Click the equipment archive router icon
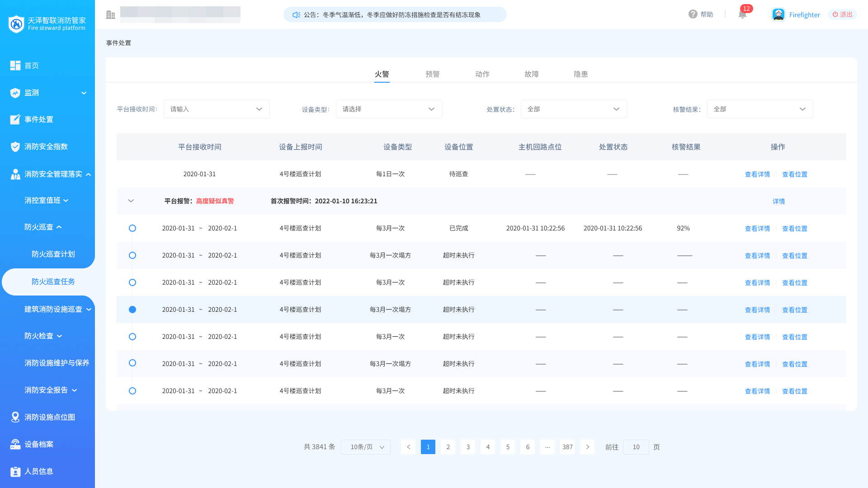This screenshot has height=488, width=868. click(x=15, y=444)
